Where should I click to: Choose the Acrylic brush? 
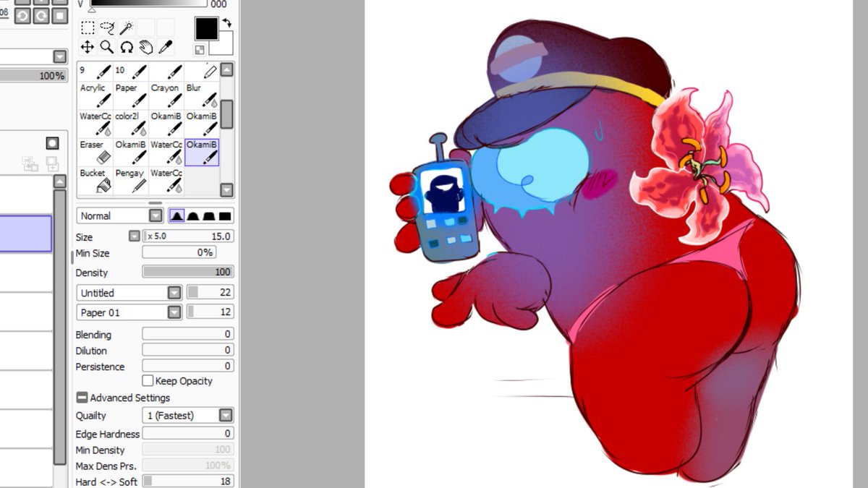(95, 95)
